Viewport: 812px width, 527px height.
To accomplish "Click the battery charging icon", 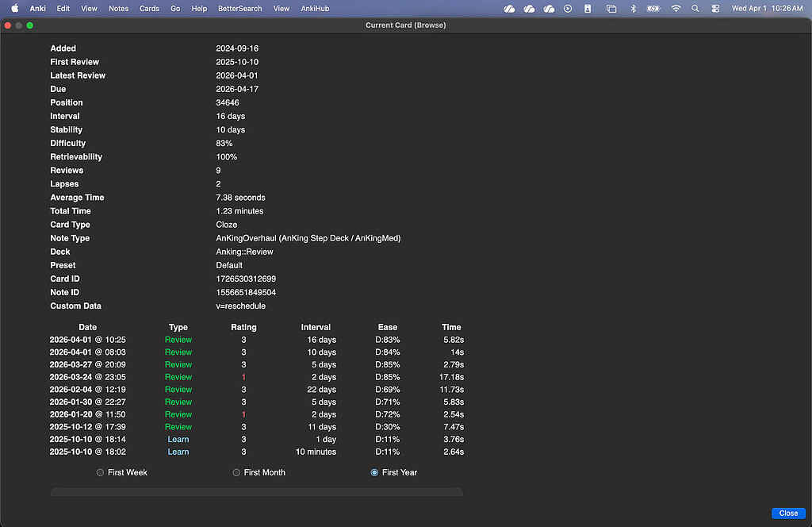I will (653, 8).
